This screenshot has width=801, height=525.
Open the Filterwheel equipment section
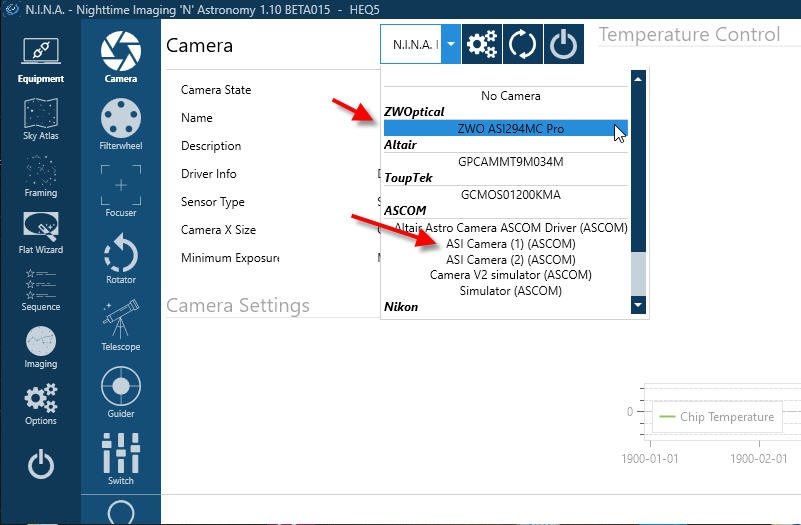(121, 127)
